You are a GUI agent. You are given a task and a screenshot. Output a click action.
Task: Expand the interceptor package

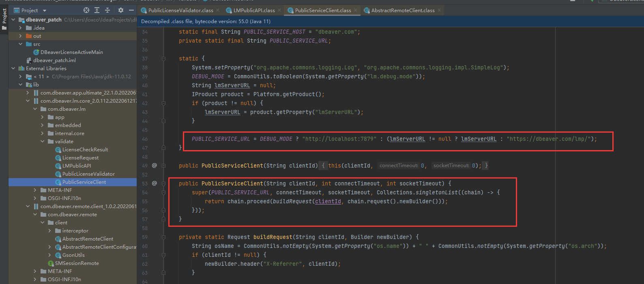point(49,230)
